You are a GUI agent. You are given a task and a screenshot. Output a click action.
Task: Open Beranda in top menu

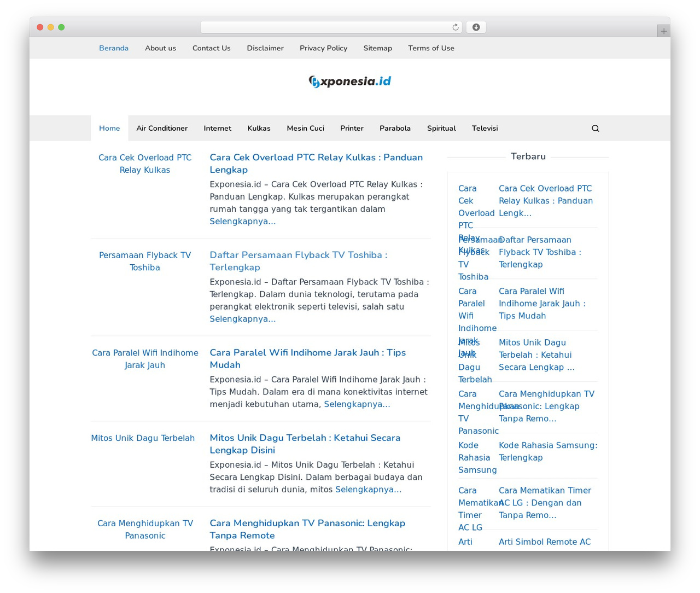click(114, 48)
